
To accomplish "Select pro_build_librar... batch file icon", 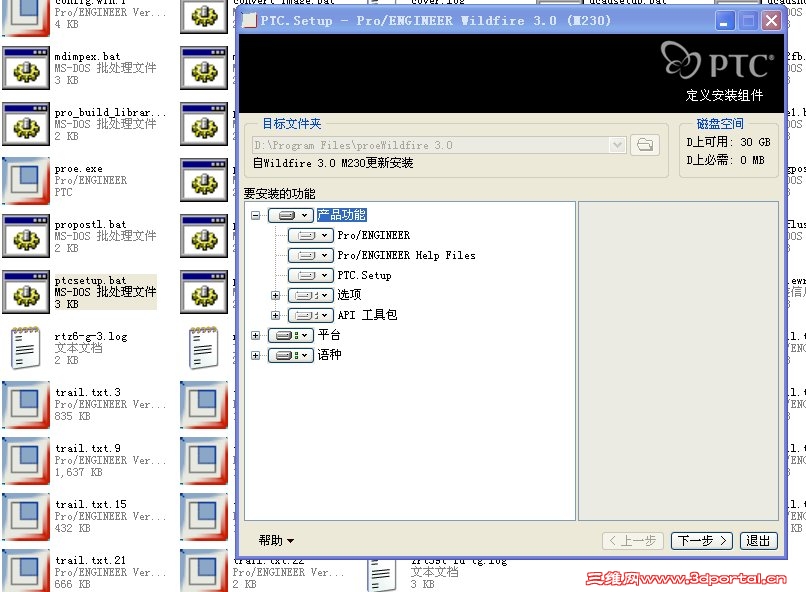I will click(x=26, y=124).
